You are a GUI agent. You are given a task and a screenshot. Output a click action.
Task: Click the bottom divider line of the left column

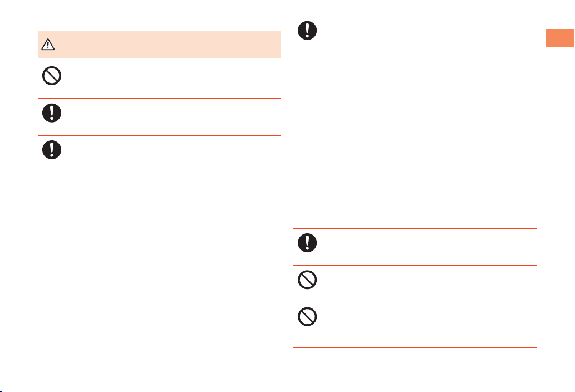(x=159, y=190)
